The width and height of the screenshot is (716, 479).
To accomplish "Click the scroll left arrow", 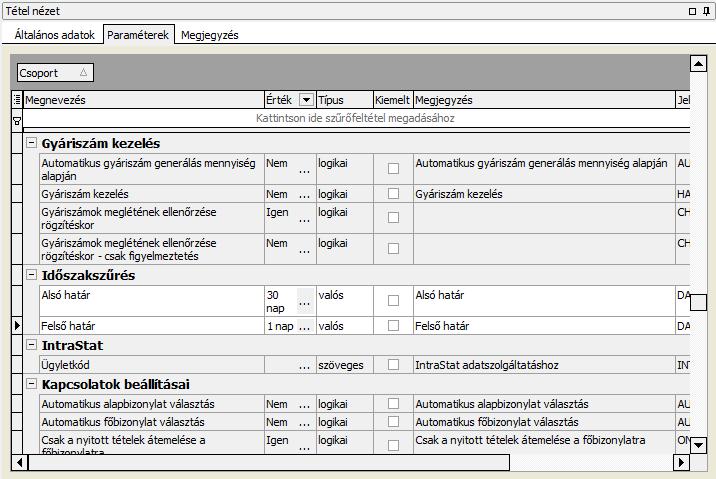I will coord(20,462).
